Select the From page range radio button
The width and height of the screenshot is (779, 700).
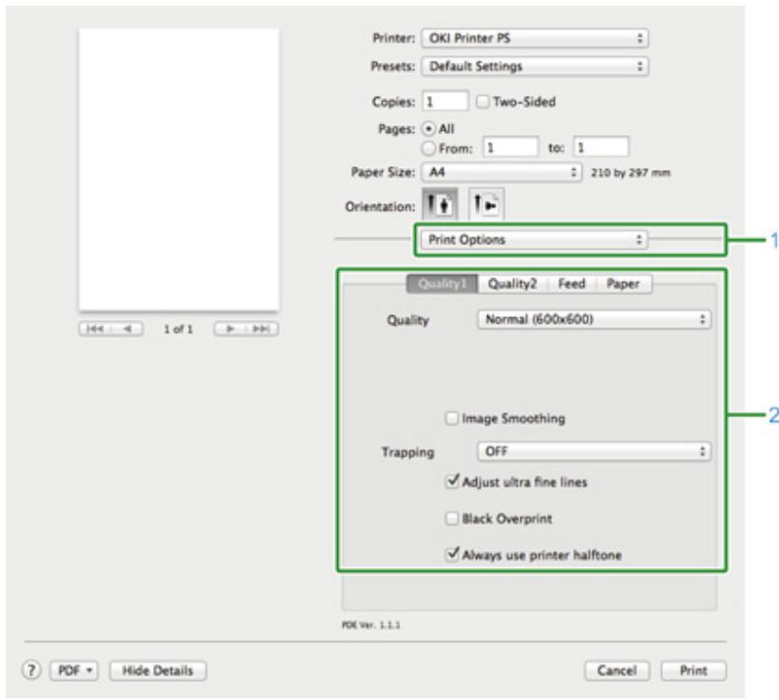click(x=430, y=146)
